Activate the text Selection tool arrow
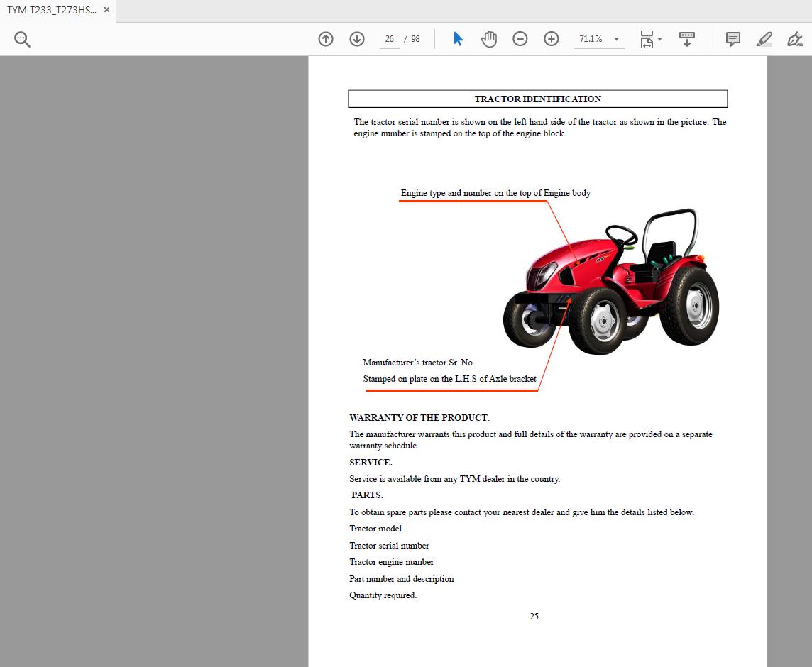The width and height of the screenshot is (812, 667). tap(458, 39)
